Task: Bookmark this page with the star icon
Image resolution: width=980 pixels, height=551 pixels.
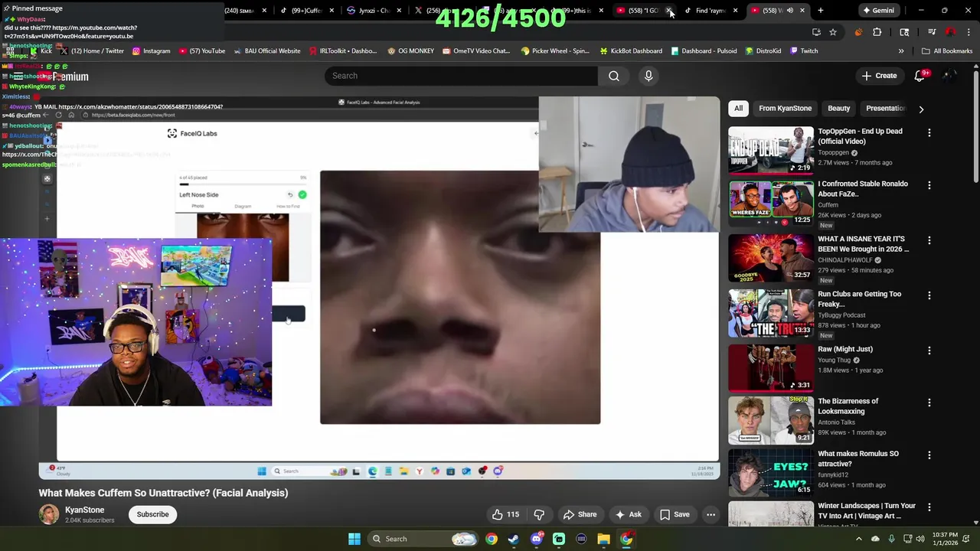Action: [x=833, y=32]
